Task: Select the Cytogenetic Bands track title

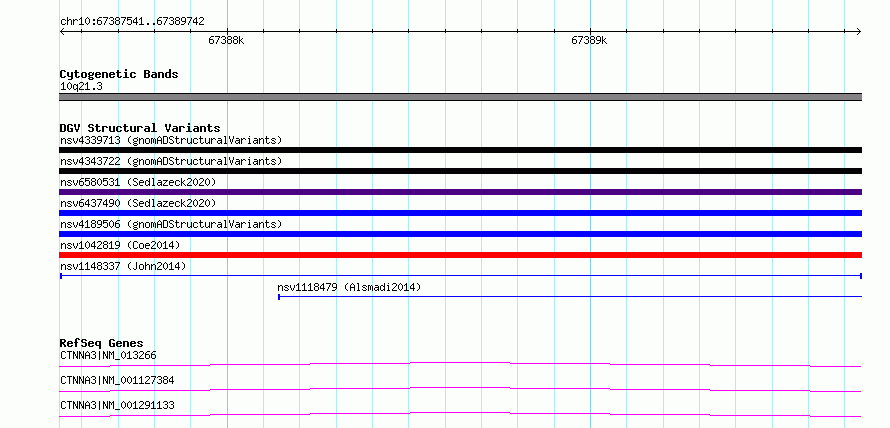Action: click(119, 74)
